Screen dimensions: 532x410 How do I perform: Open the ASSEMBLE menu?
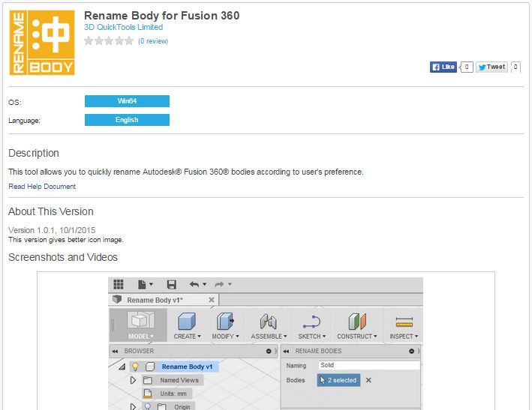click(269, 337)
